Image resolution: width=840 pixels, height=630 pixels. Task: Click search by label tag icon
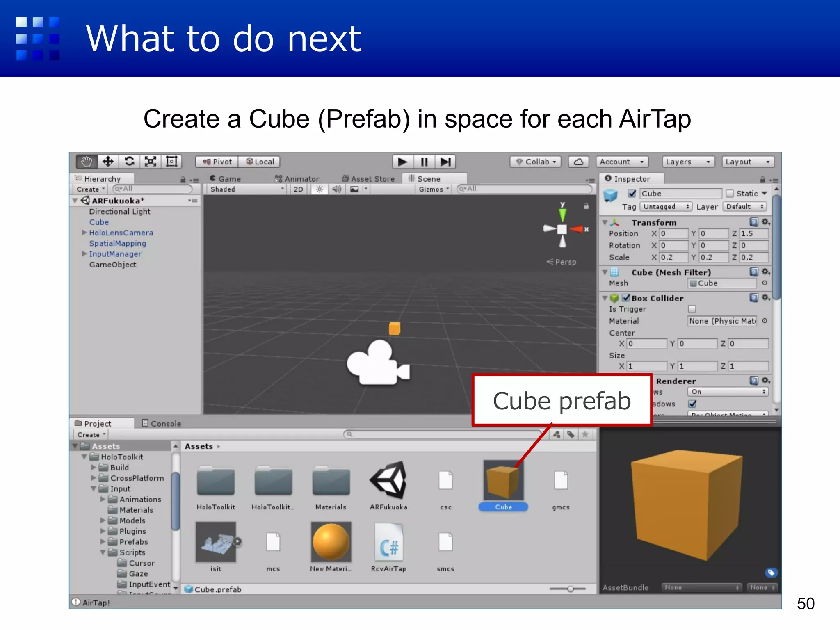571,434
